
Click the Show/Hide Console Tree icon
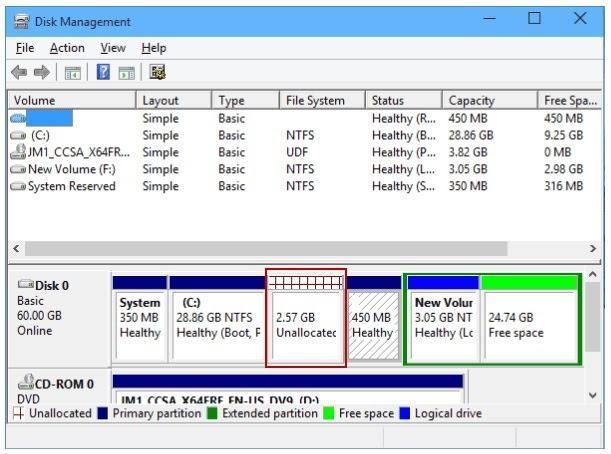[x=72, y=72]
